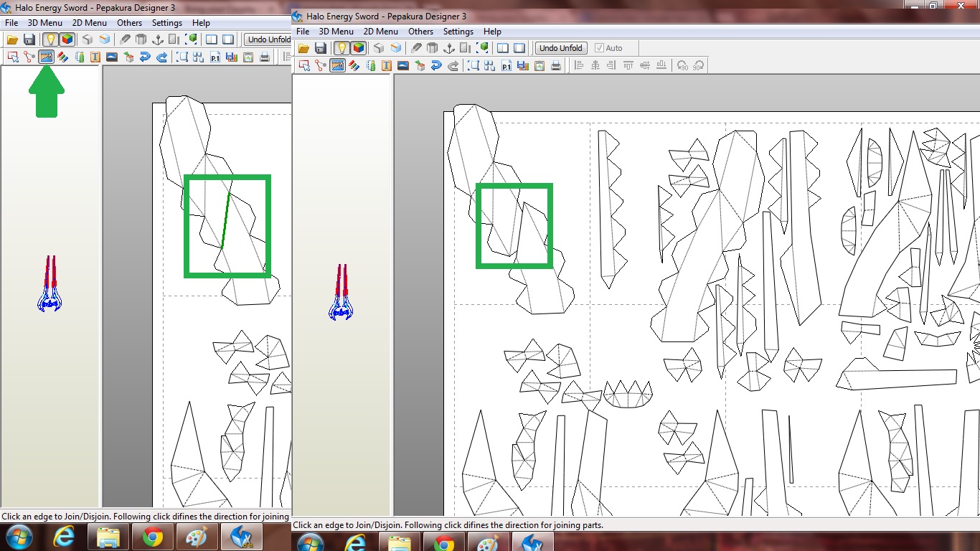Image resolution: width=980 pixels, height=551 pixels.
Task: Pick the colored pencils tool in left window
Action: (x=62, y=57)
